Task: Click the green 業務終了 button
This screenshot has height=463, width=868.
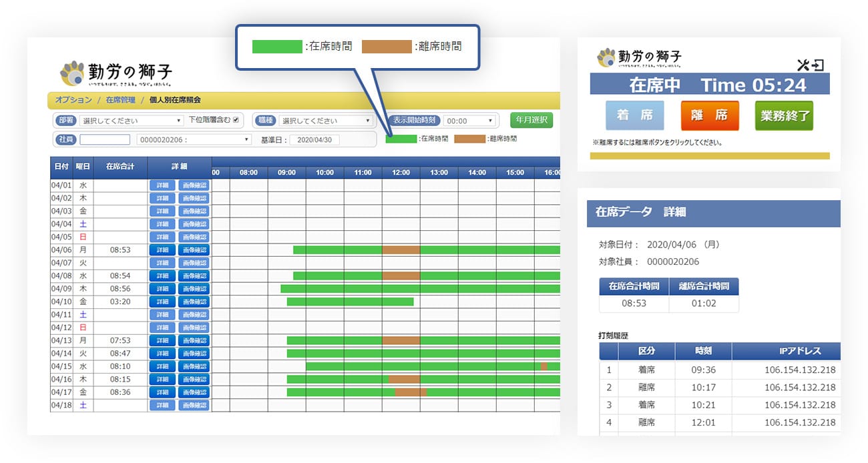Action: (x=784, y=116)
